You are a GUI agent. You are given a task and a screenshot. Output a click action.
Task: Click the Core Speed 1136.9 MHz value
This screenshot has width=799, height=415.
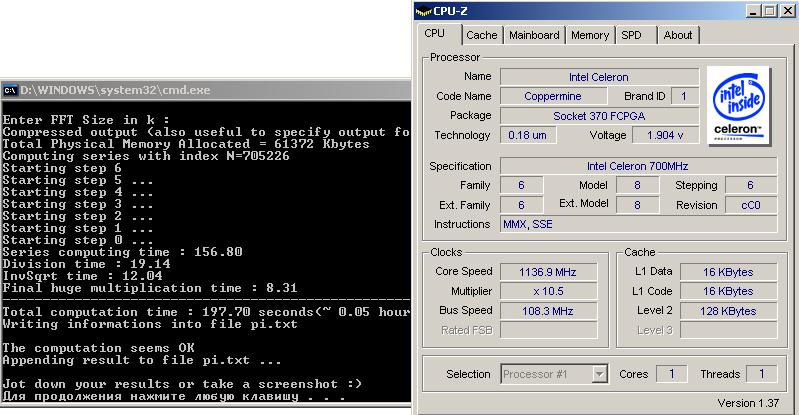(x=548, y=272)
